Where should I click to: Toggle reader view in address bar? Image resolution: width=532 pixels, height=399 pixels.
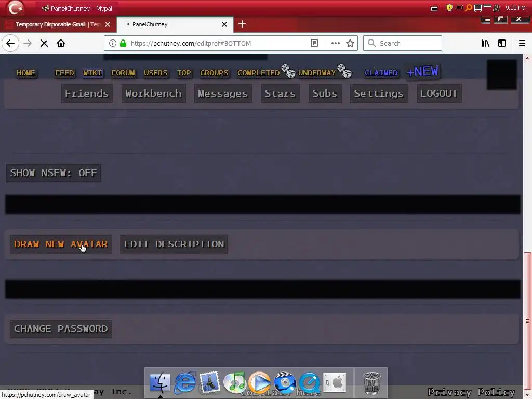314,43
